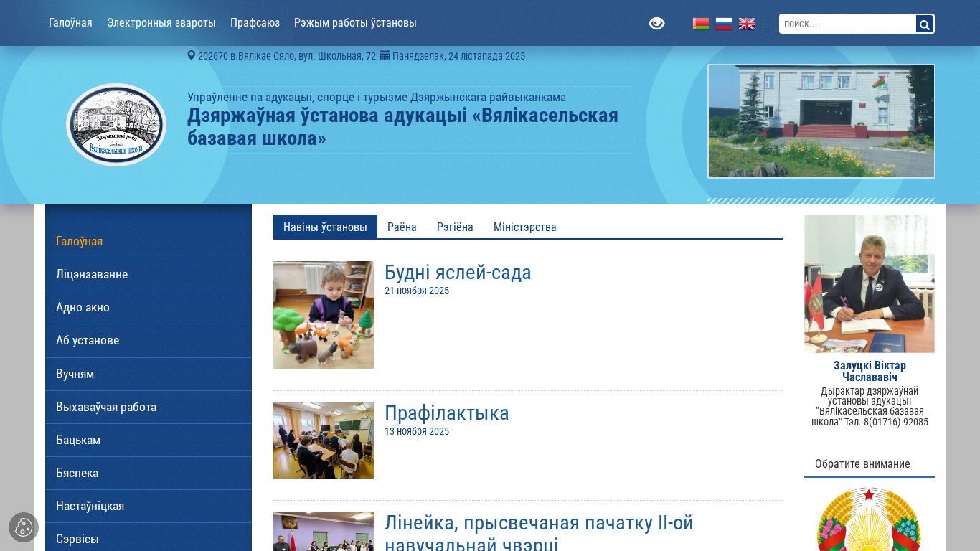
Task: Toggle the accessibility eye version
Action: (x=656, y=24)
